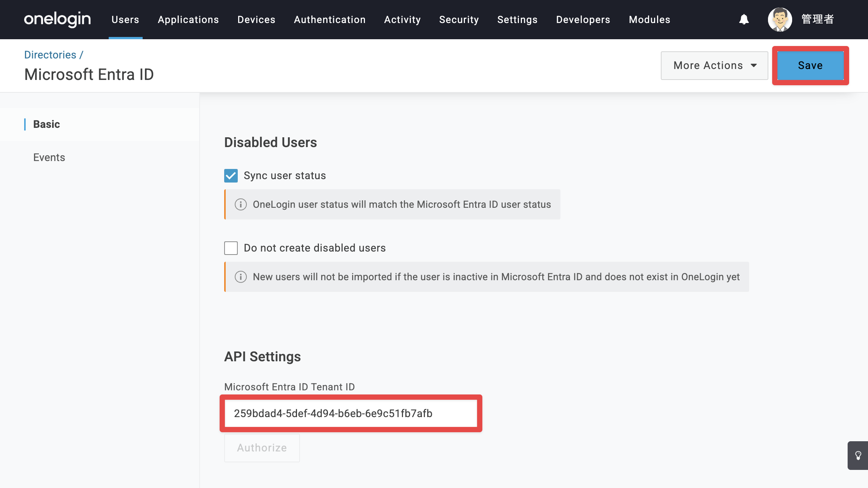Click the API Settings heading

coord(263,357)
